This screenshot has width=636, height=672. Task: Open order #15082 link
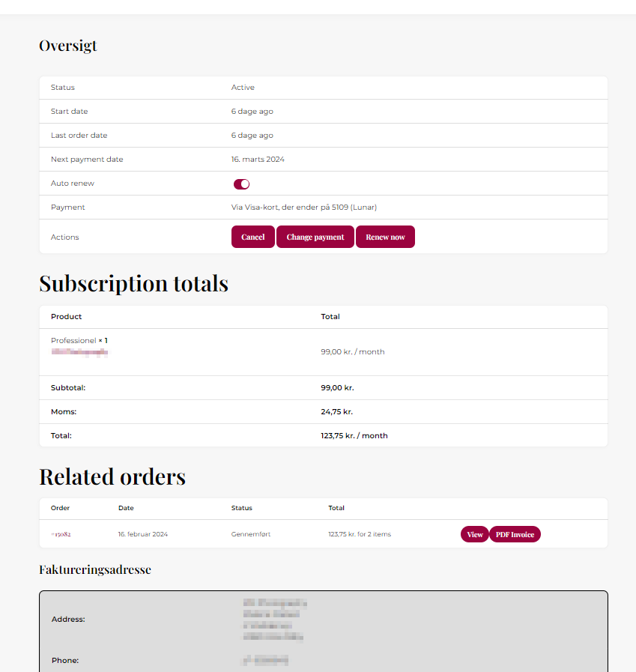[x=61, y=535]
